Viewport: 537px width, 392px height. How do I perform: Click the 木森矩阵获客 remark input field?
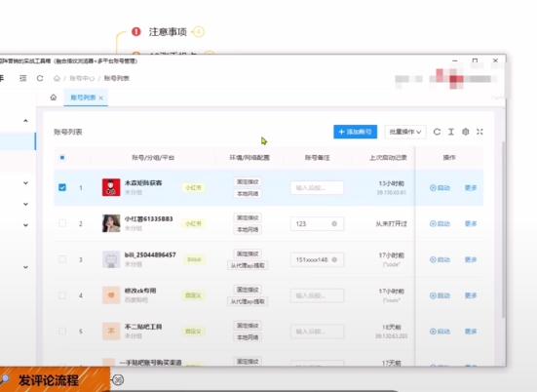(x=317, y=188)
